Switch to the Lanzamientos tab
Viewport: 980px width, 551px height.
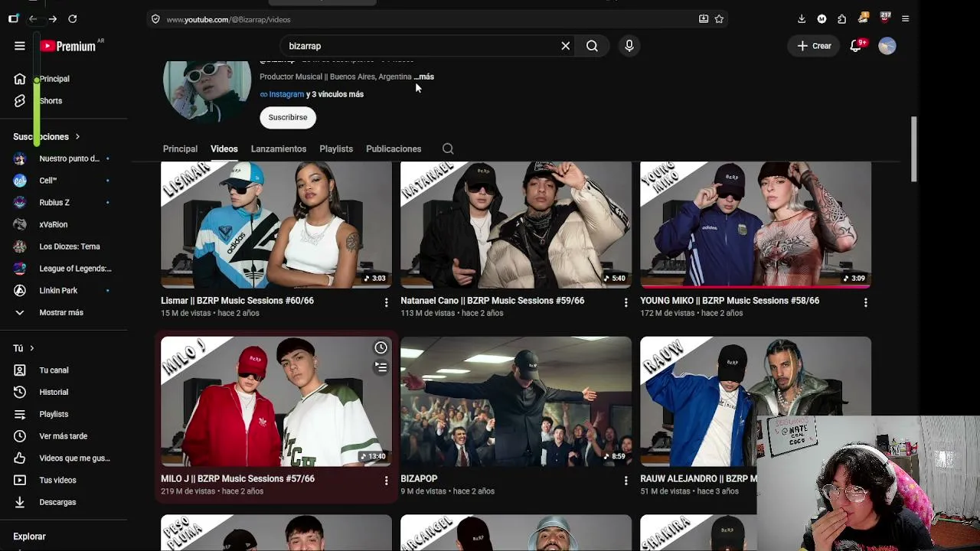pyautogui.click(x=279, y=149)
